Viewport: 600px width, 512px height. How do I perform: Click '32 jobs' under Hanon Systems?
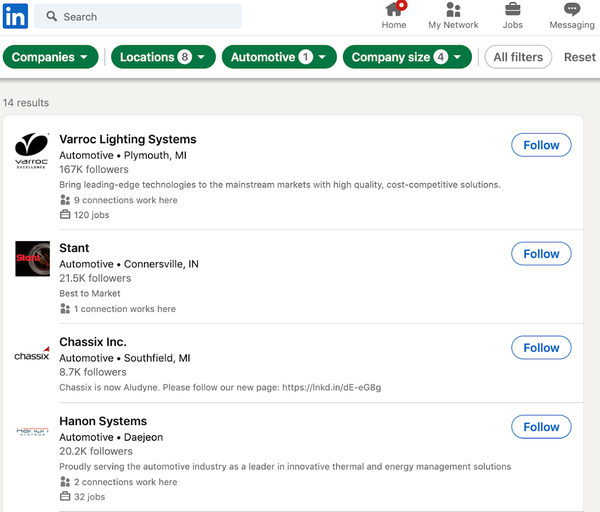[89, 497]
